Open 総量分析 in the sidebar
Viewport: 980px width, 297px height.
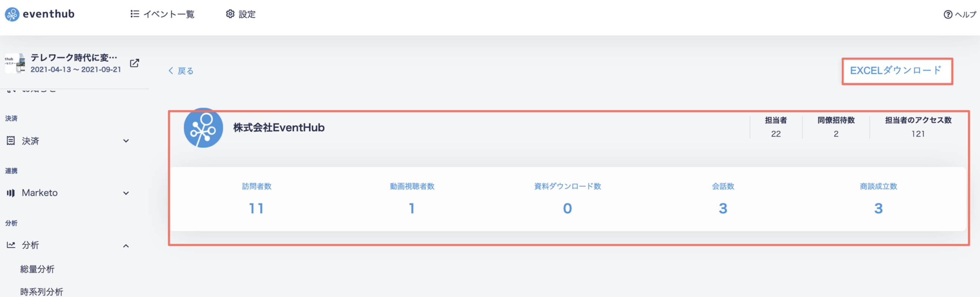pyautogui.click(x=37, y=269)
